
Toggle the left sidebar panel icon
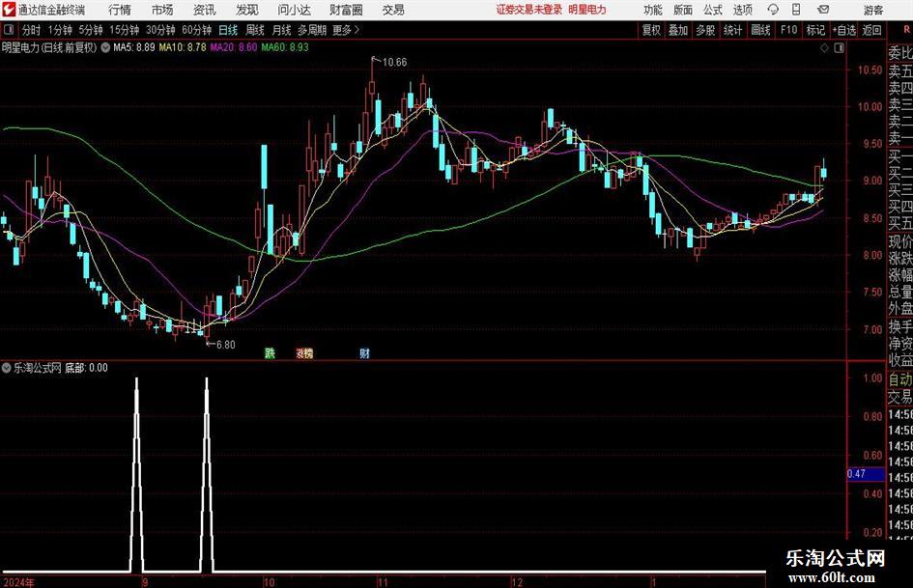pyautogui.click(x=9, y=30)
